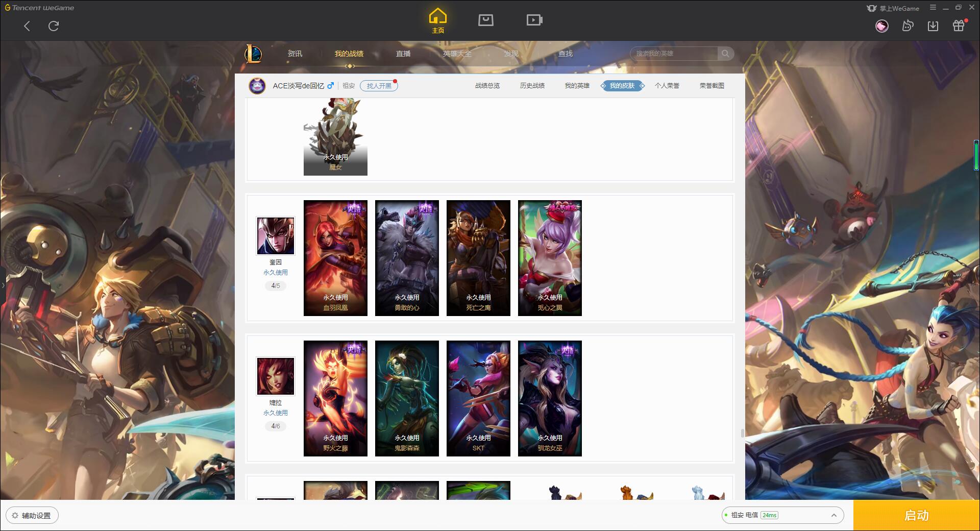Open the 荣誉截图 sub-tab
The width and height of the screenshot is (980, 531).
point(712,86)
